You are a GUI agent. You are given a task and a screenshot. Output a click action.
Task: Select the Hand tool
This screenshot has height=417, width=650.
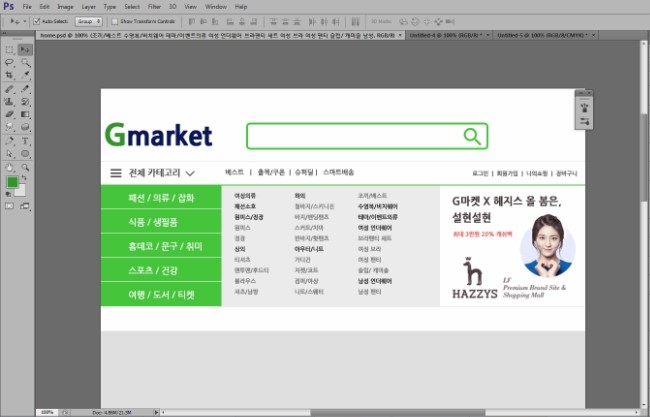[9, 167]
